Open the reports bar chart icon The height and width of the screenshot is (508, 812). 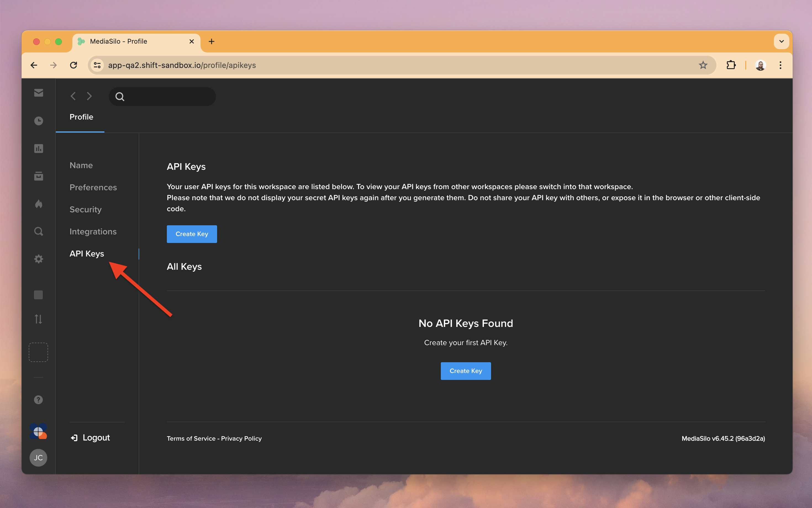pyautogui.click(x=38, y=148)
